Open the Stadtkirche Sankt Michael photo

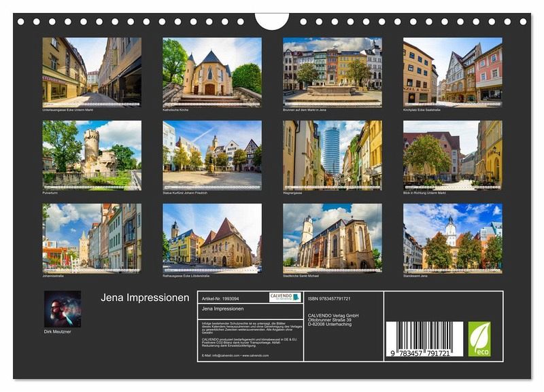333,238
